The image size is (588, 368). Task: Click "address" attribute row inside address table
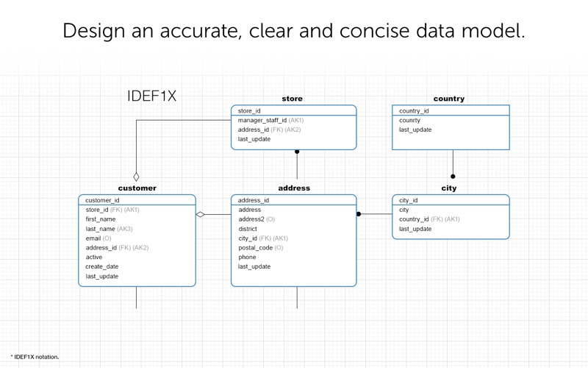pyautogui.click(x=249, y=210)
